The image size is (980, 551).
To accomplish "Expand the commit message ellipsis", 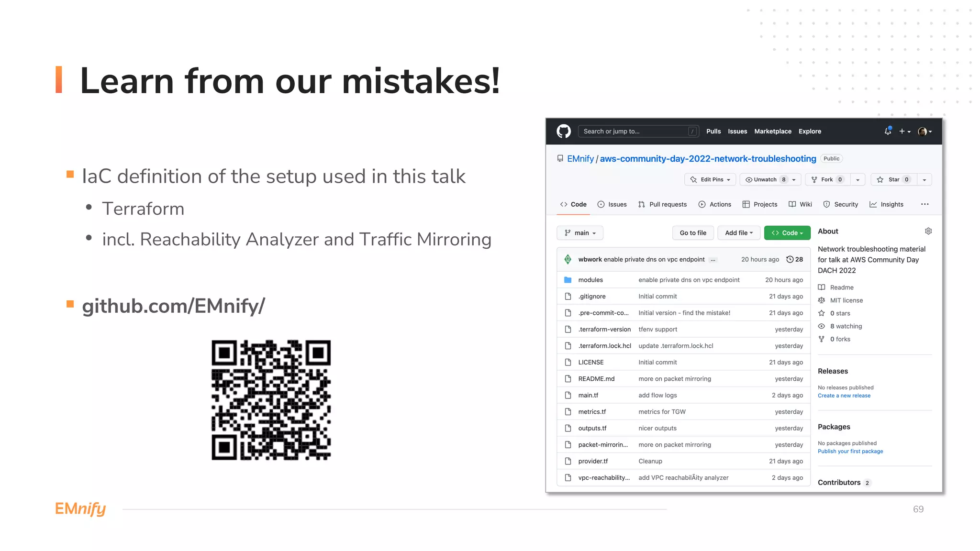I will (713, 260).
